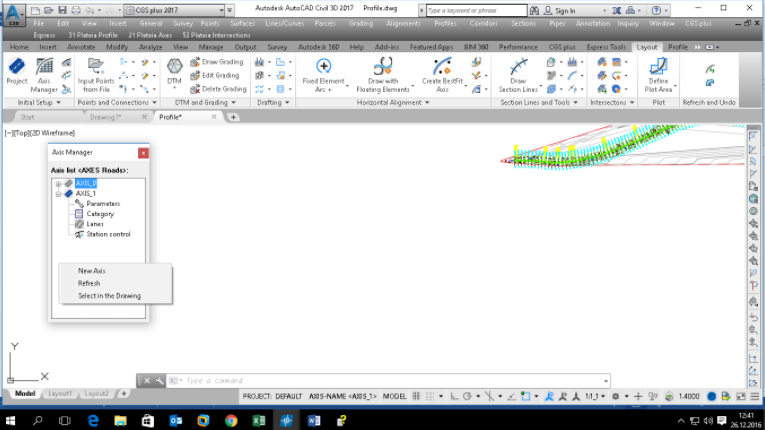Choose the Fixed Element Arc tool
The width and height of the screenshot is (765, 430).
pyautogui.click(x=323, y=74)
